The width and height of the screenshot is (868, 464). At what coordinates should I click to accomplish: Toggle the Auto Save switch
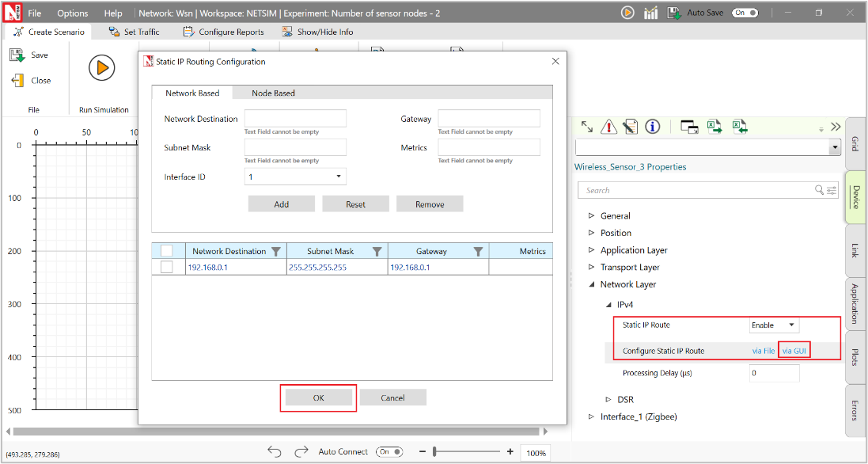point(745,13)
